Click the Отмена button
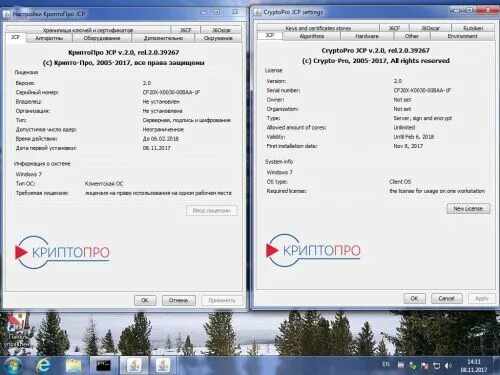The image size is (500, 375). pos(178,300)
